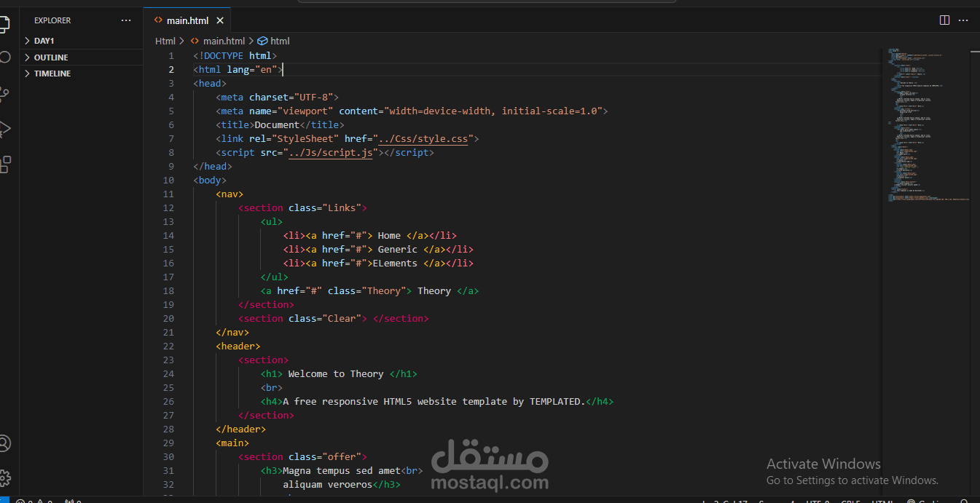Image resolution: width=980 pixels, height=503 pixels.
Task: Open the Manage gear menu
Action: point(4,478)
